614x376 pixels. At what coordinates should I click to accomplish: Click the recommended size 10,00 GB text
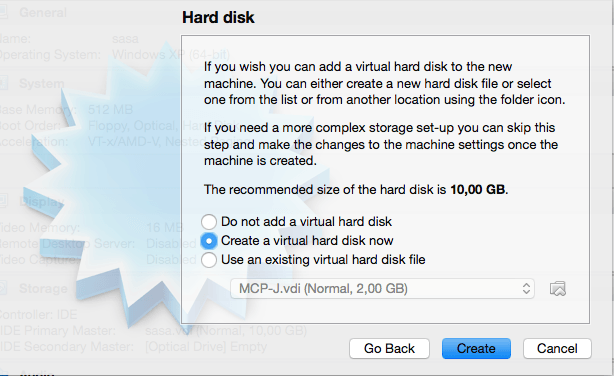(478, 190)
